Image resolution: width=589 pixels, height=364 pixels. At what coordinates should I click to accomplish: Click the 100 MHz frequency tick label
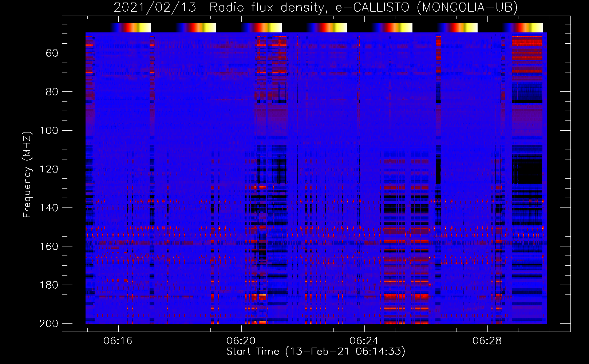(49, 131)
